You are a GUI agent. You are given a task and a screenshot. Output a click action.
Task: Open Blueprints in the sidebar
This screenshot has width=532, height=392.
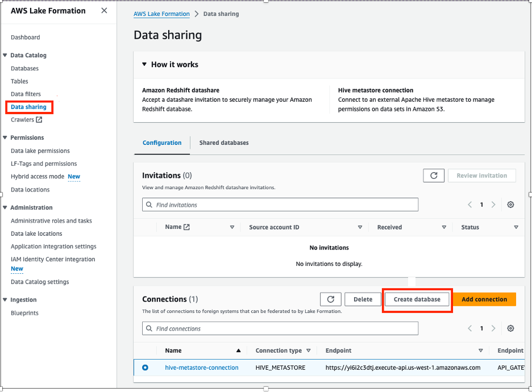coord(24,313)
